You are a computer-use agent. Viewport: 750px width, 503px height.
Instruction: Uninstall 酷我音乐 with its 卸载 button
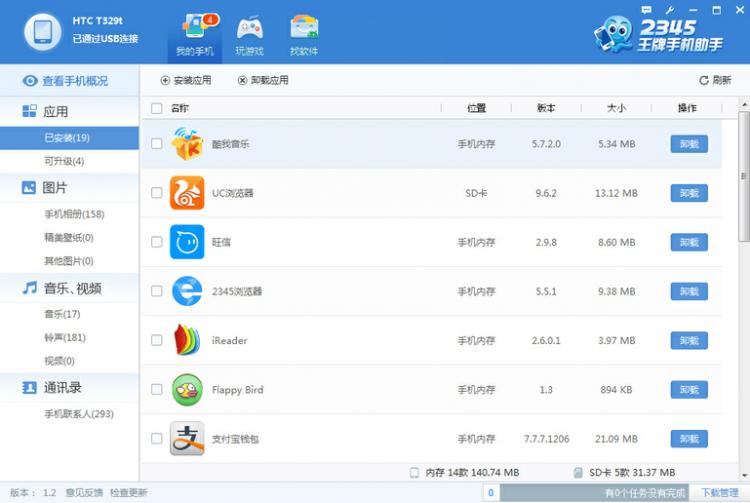tap(689, 144)
